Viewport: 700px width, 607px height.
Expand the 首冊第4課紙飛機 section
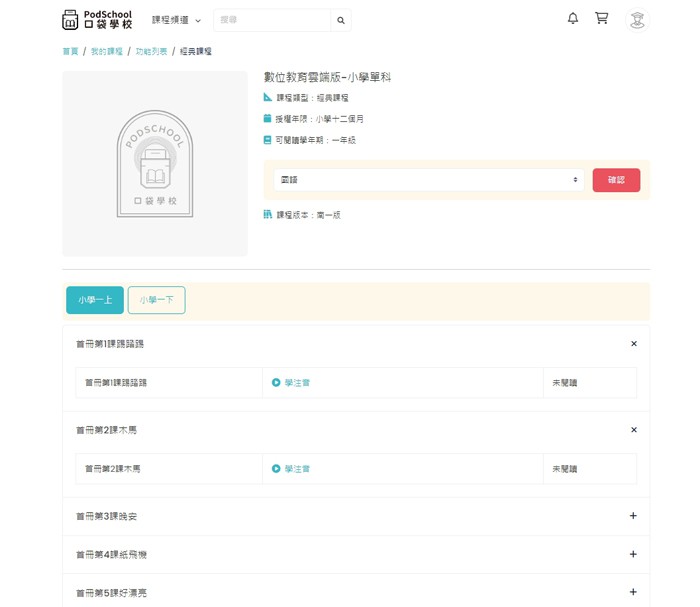633,554
